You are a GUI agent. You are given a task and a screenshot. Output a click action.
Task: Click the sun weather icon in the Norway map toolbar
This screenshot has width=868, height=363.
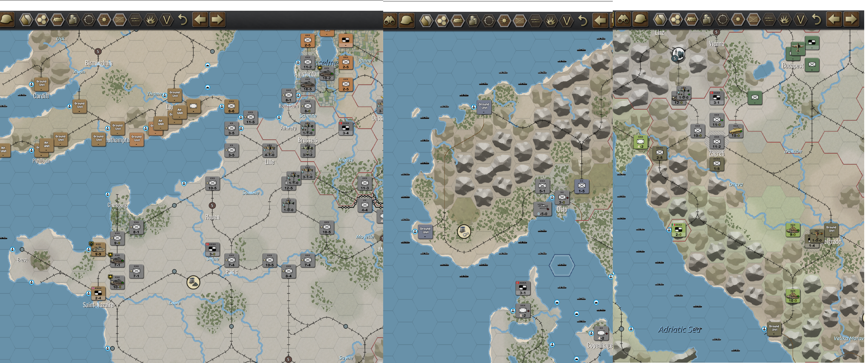pos(505,21)
